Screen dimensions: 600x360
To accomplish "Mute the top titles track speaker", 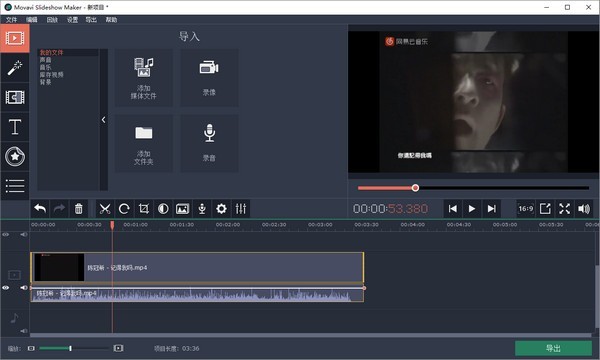I will tap(24, 234).
